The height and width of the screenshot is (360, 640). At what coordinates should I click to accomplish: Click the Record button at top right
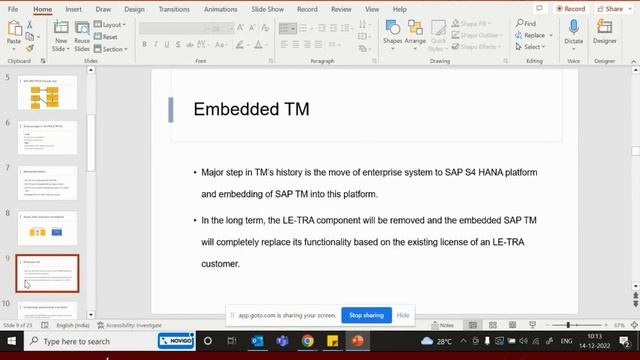coord(571,9)
